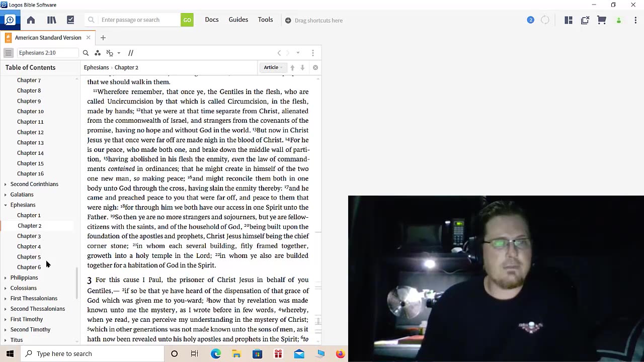The image size is (644, 362).
Task: Go to the previous article arrow
Action: (x=292, y=67)
